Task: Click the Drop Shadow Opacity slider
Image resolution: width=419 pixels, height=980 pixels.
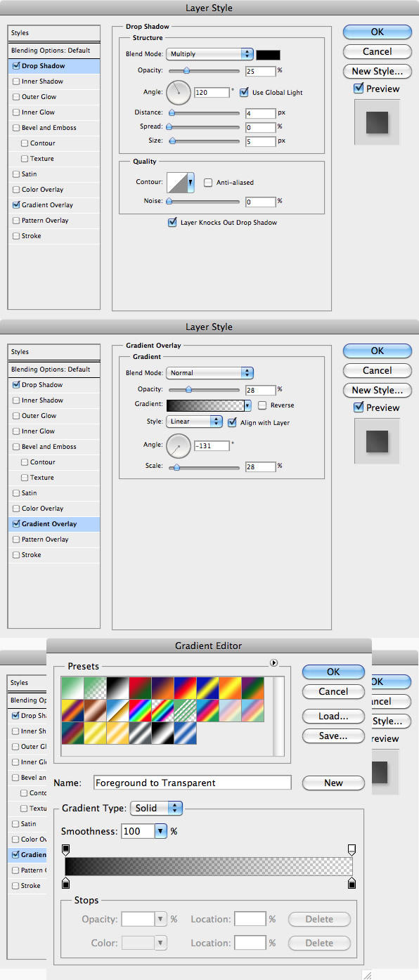Action: (203, 70)
